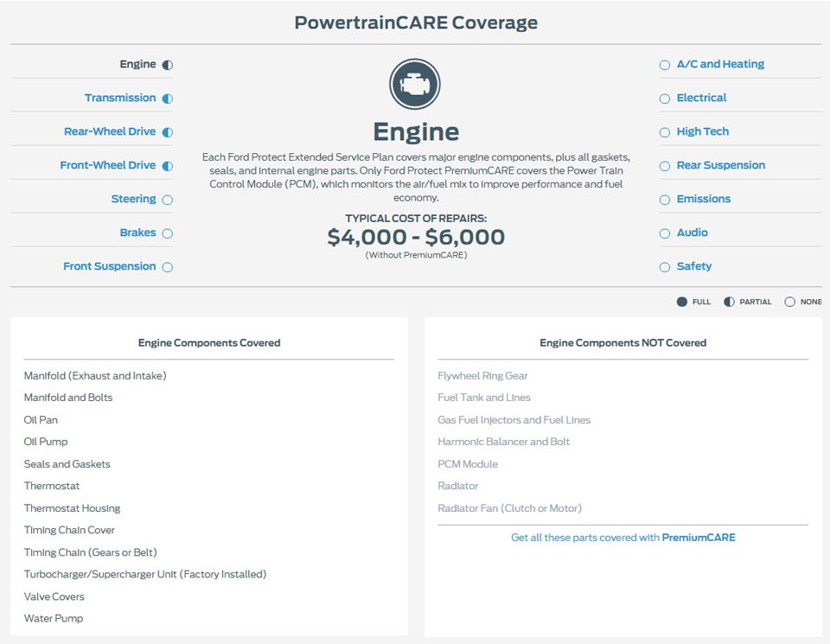Click the Radiator Fan (Clutch or Motor) item
The width and height of the screenshot is (830, 644).
coord(510,508)
